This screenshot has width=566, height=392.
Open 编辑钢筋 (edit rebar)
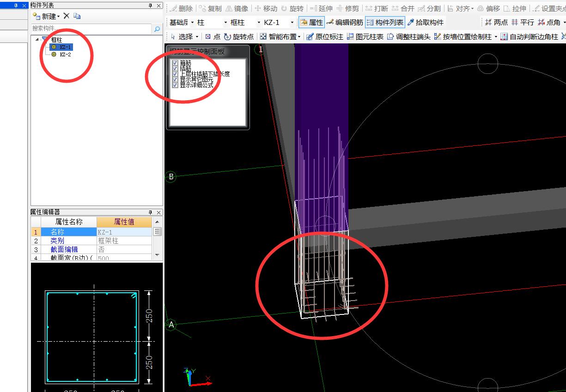click(x=345, y=22)
